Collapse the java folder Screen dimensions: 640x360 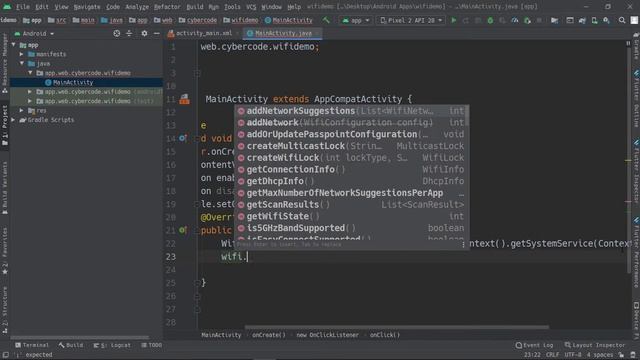point(22,64)
